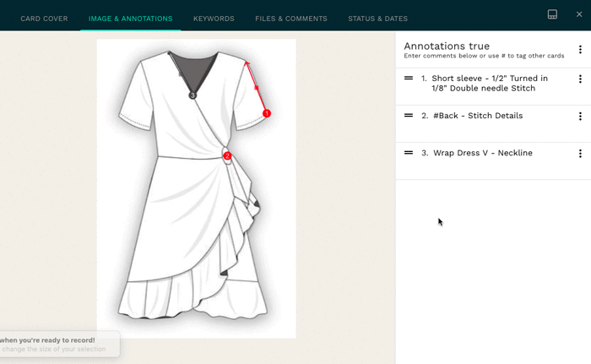The image size is (591, 364).
Task: Open options menu for Back Stitch Details annotation
Action: [x=580, y=117]
